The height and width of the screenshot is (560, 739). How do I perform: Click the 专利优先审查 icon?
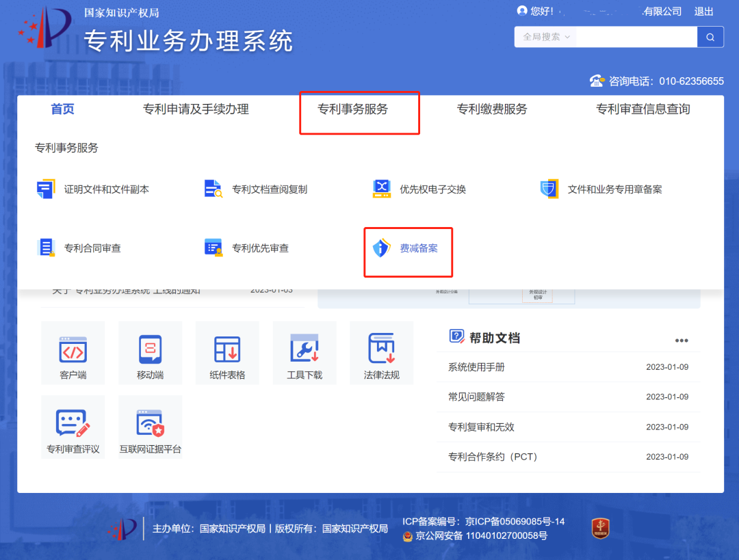coord(213,248)
